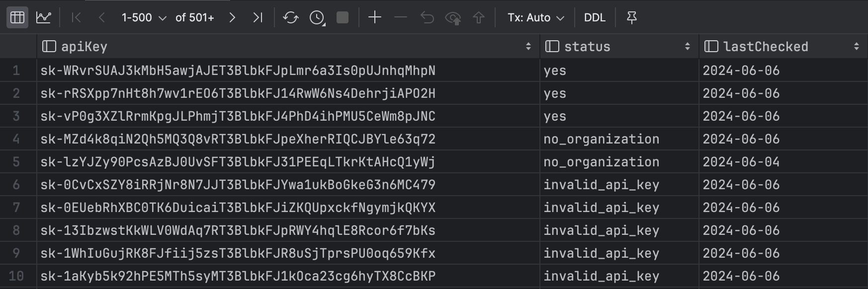Preview pending changes eye icon
This screenshot has height=289, width=868.
point(453,18)
